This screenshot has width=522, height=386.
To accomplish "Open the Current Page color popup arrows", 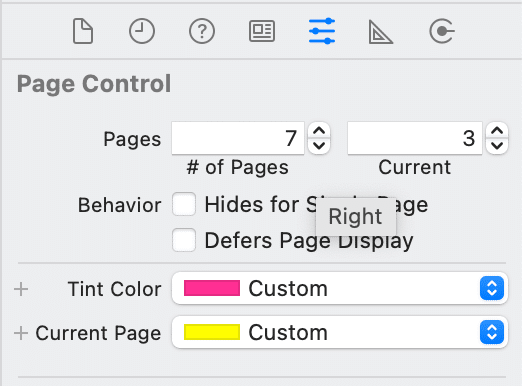I will tap(492, 332).
